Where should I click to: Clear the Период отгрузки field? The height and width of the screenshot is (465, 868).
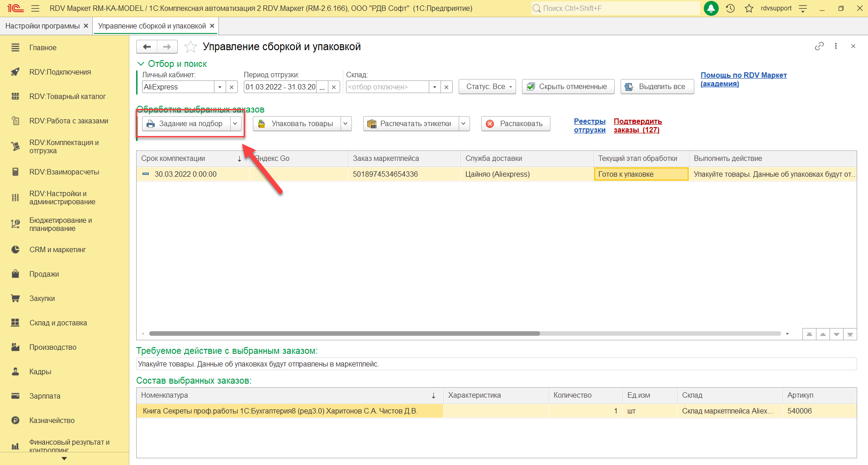tap(334, 87)
